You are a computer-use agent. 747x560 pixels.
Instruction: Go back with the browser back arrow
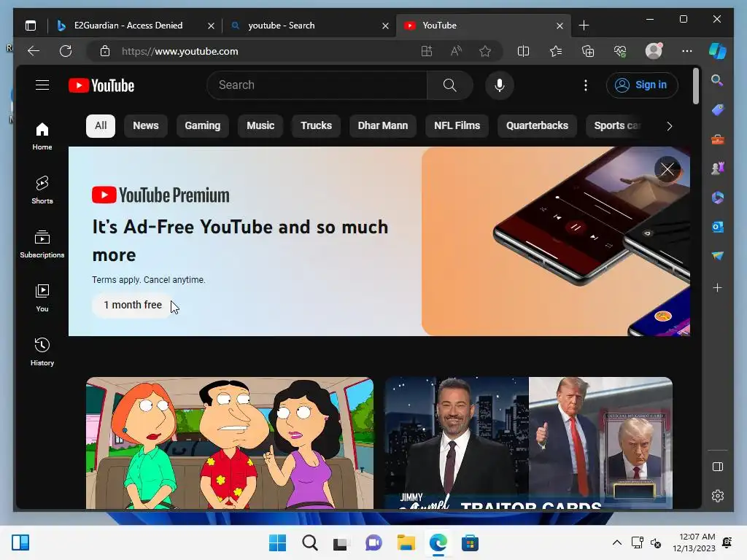click(x=34, y=51)
